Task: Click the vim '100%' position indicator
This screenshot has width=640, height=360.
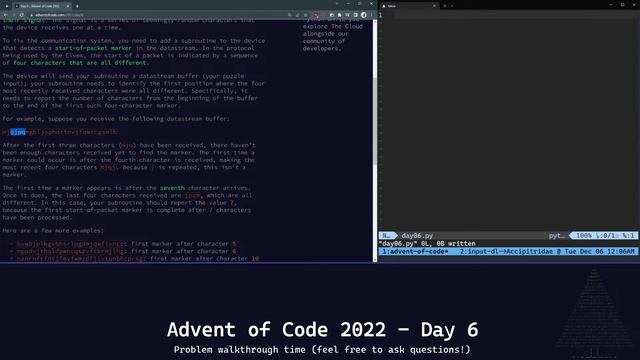Action: [584, 236]
